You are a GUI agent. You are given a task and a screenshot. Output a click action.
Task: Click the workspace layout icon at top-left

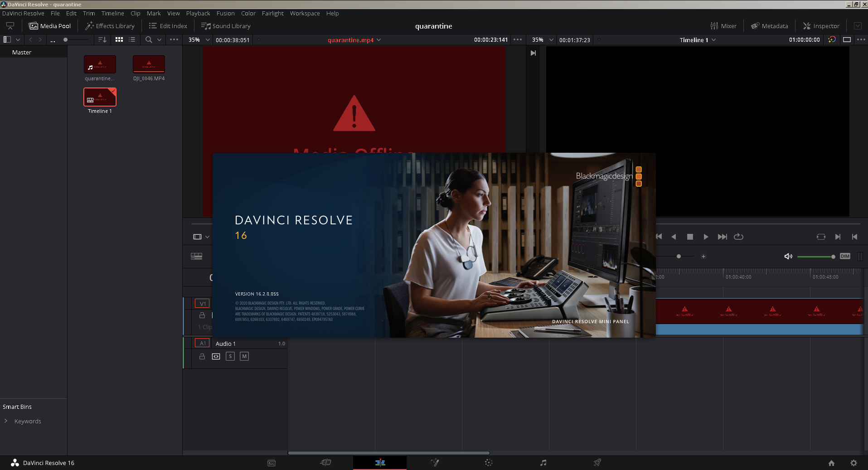[x=10, y=26]
